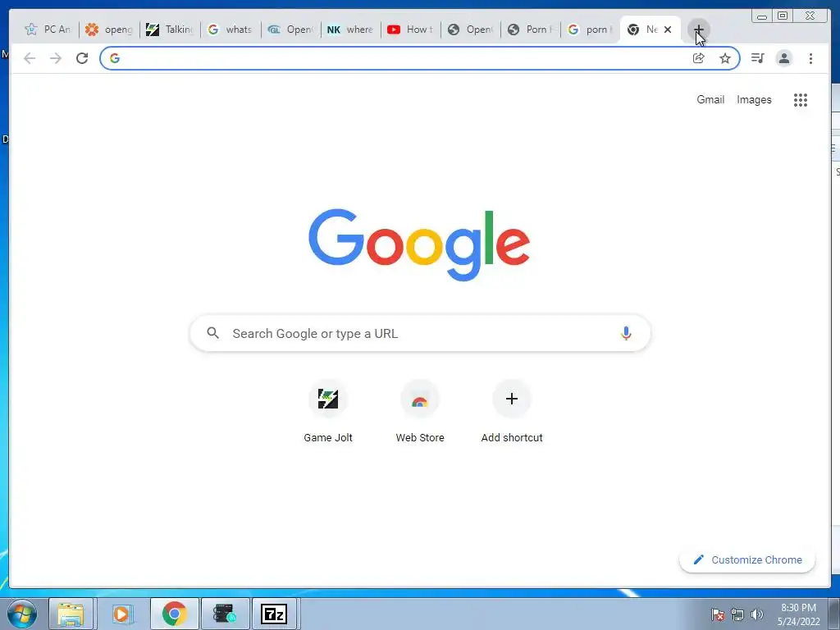Open the network tray icon
The width and height of the screenshot is (840, 630).
pyautogui.click(x=737, y=614)
